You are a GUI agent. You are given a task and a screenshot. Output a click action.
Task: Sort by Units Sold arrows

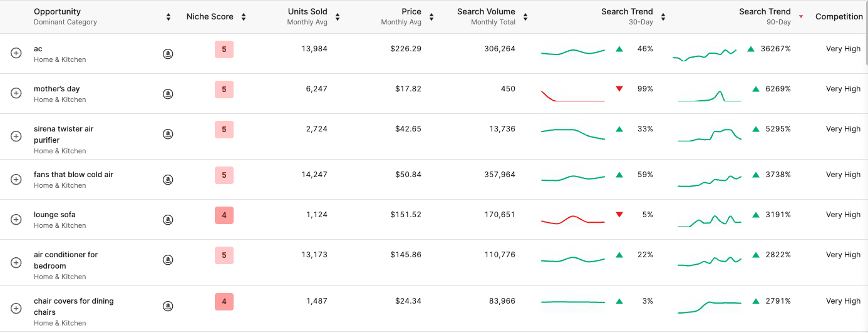[338, 17]
